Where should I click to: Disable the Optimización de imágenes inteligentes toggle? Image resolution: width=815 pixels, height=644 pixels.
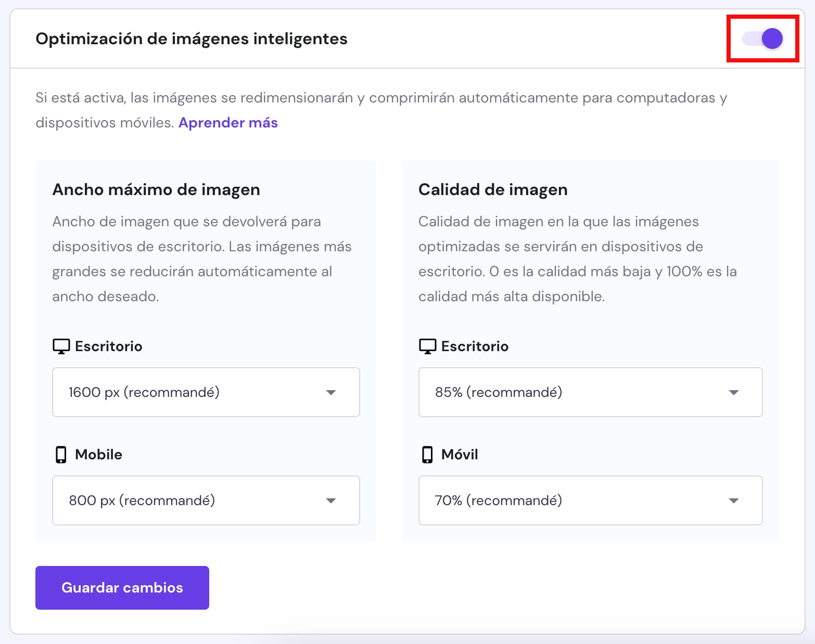(x=762, y=38)
